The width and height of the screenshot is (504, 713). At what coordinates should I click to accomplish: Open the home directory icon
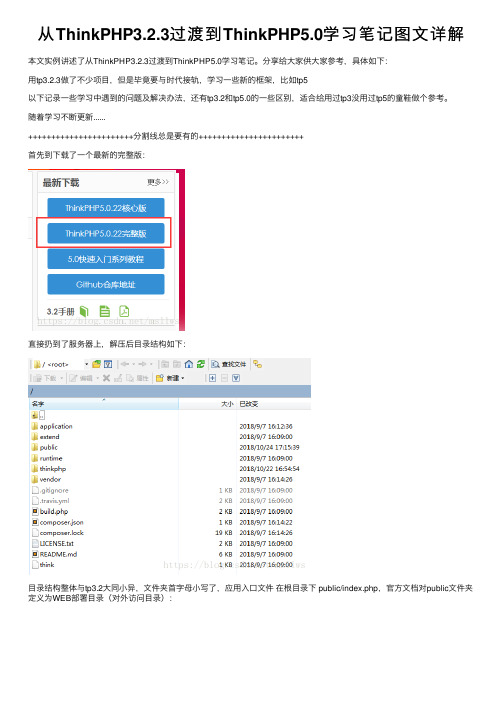tap(189, 364)
